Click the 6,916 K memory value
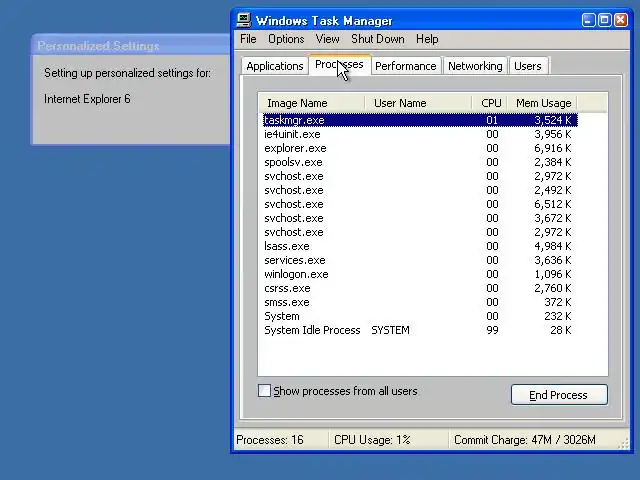Image resolution: width=640 pixels, height=480 pixels. [553, 148]
